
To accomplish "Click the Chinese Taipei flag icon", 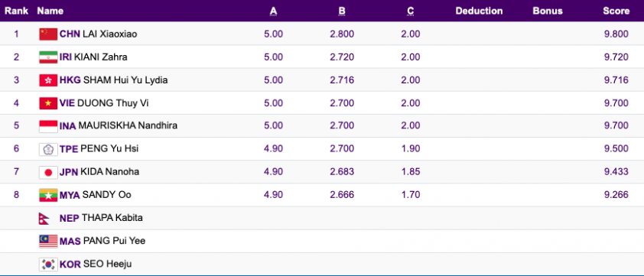I will click(x=48, y=149).
